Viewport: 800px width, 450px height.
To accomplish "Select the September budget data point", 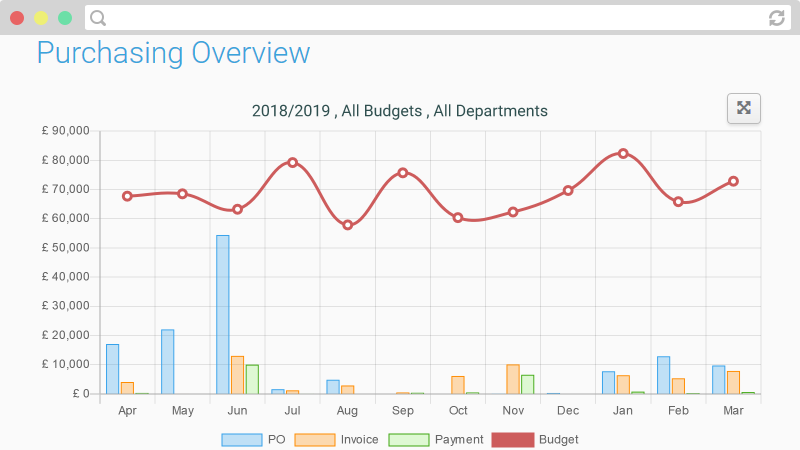I will [x=403, y=173].
